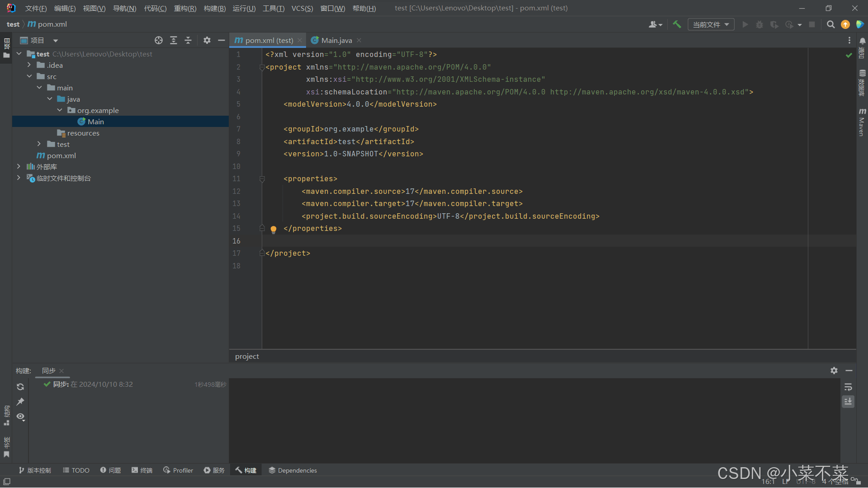Open the VCS(S) menu
The image size is (868, 488).
tap(302, 8)
